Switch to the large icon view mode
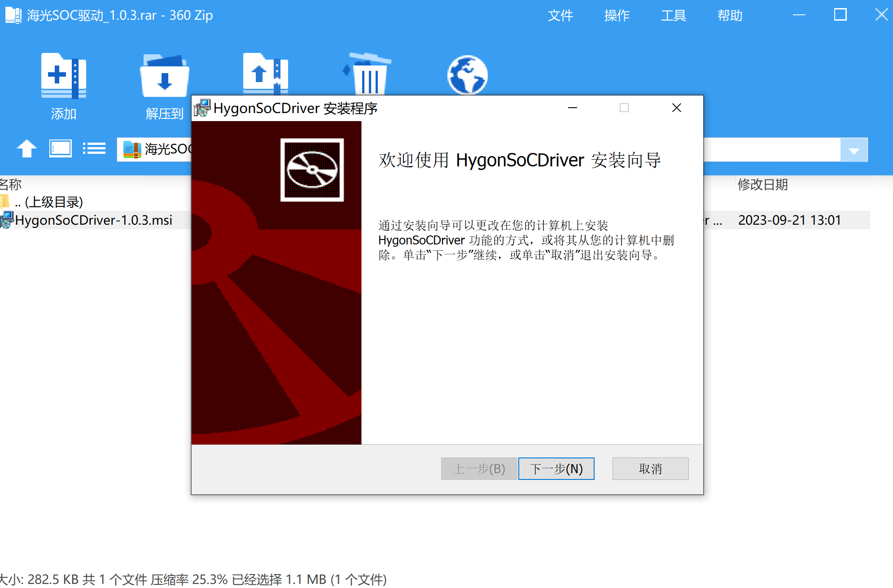This screenshot has height=588, width=893. (x=60, y=148)
